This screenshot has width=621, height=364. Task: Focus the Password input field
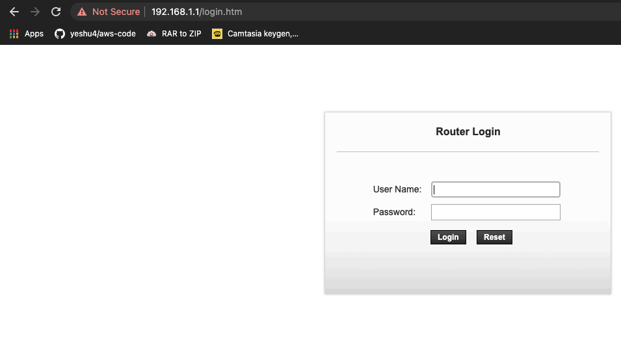click(495, 212)
